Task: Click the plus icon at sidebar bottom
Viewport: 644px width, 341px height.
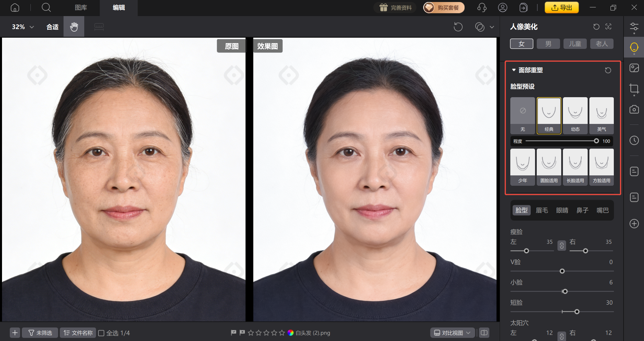Action: (634, 224)
